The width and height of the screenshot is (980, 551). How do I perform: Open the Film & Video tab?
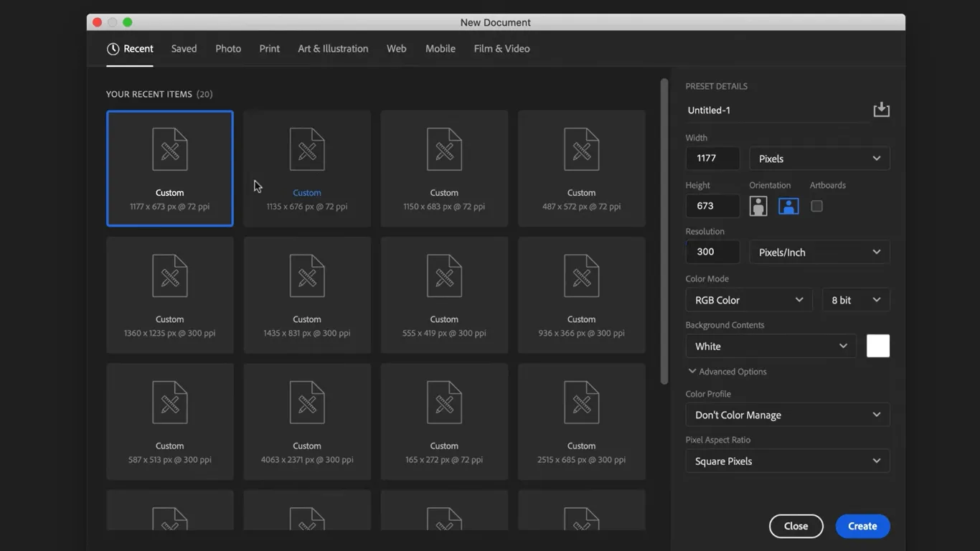click(x=501, y=49)
